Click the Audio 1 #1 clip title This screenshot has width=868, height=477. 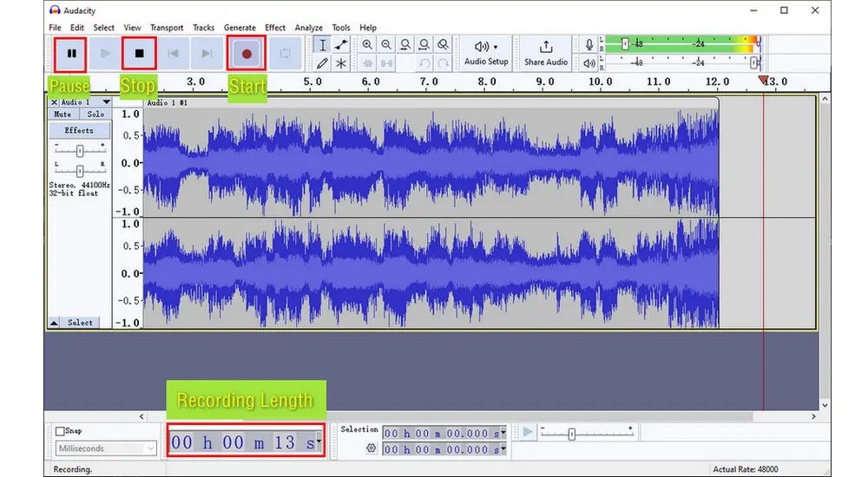coord(168,103)
